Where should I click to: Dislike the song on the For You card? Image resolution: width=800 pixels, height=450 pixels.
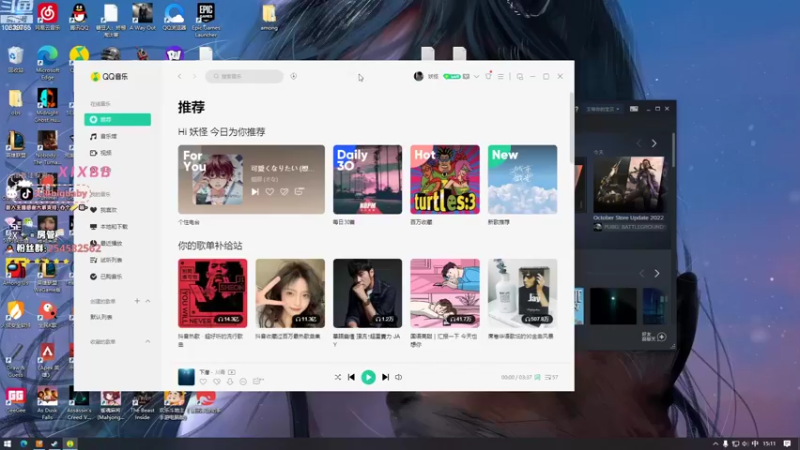point(284,192)
